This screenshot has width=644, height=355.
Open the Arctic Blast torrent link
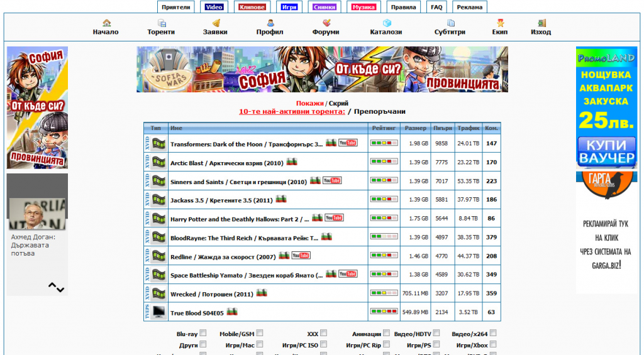(x=227, y=163)
